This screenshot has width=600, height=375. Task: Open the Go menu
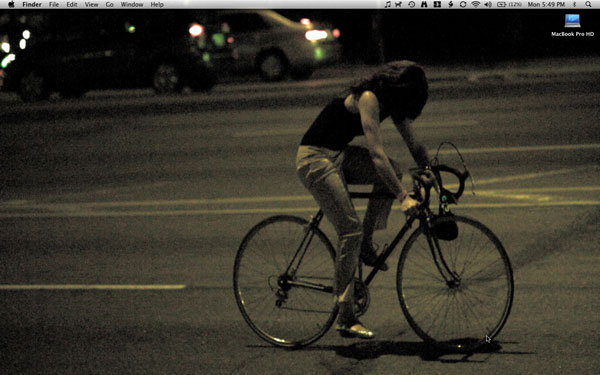tap(109, 5)
